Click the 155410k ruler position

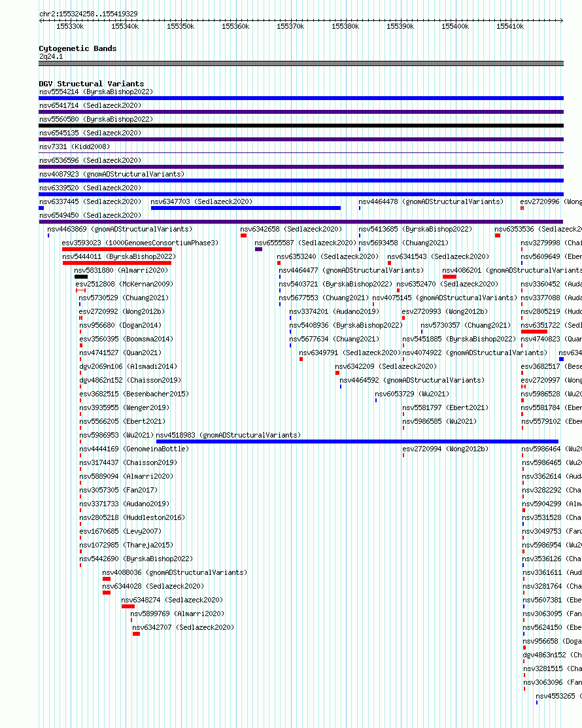click(510, 26)
